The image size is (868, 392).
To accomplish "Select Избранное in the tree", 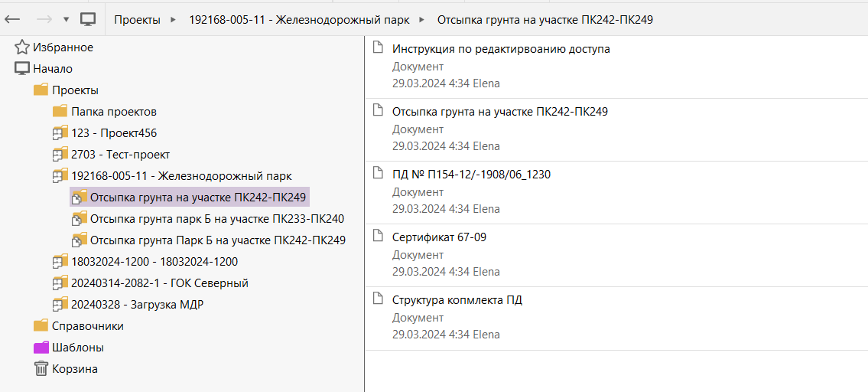I will (63, 47).
